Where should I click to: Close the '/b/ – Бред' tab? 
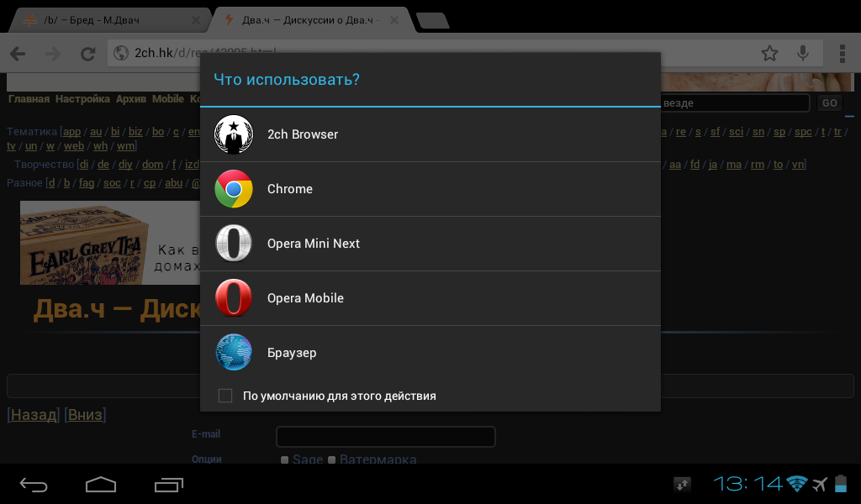(195, 20)
